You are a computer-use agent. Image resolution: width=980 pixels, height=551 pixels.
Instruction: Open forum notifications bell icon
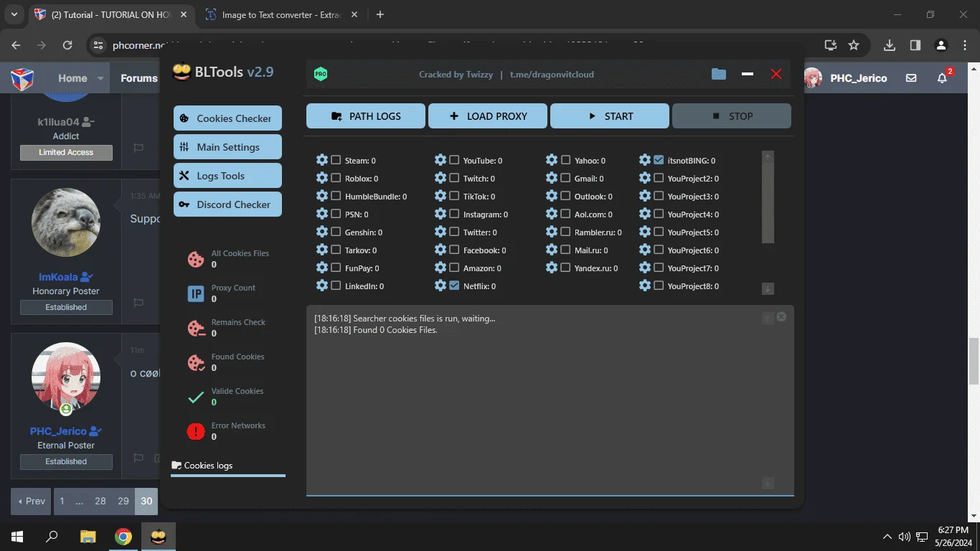tap(943, 78)
